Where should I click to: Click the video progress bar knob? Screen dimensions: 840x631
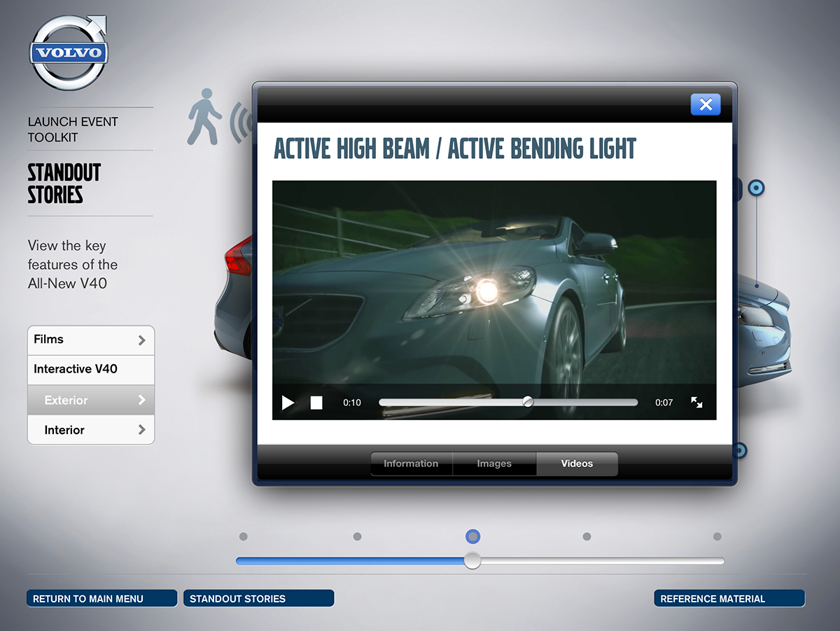click(528, 402)
